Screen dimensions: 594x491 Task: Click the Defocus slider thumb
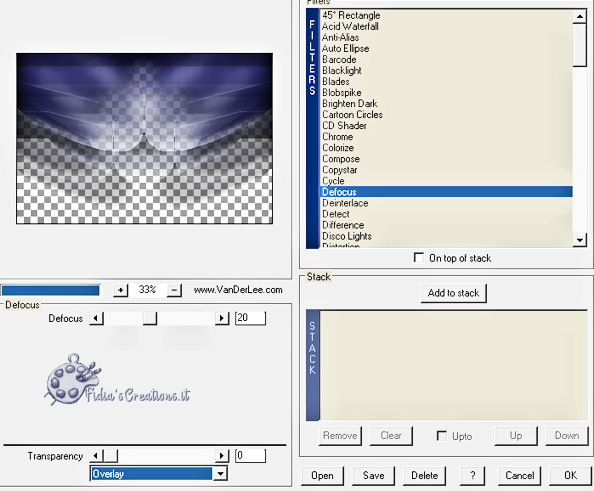point(150,318)
